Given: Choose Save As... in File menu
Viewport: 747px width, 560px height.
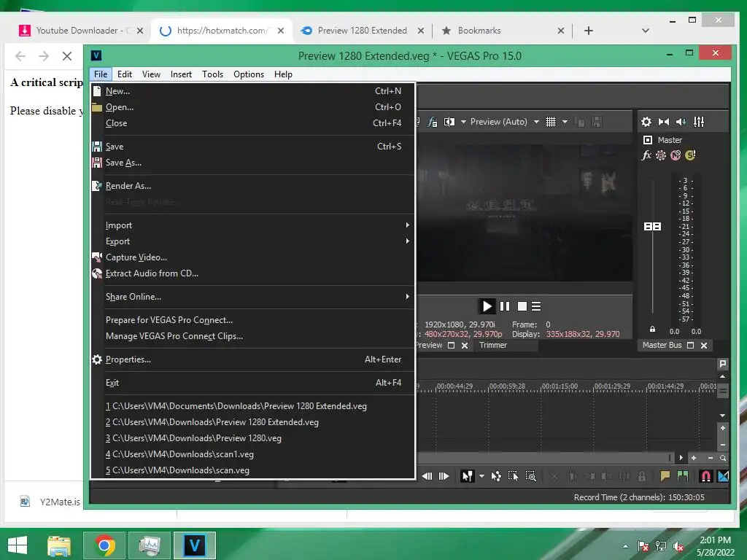Looking at the screenshot, I should [x=252, y=163].
